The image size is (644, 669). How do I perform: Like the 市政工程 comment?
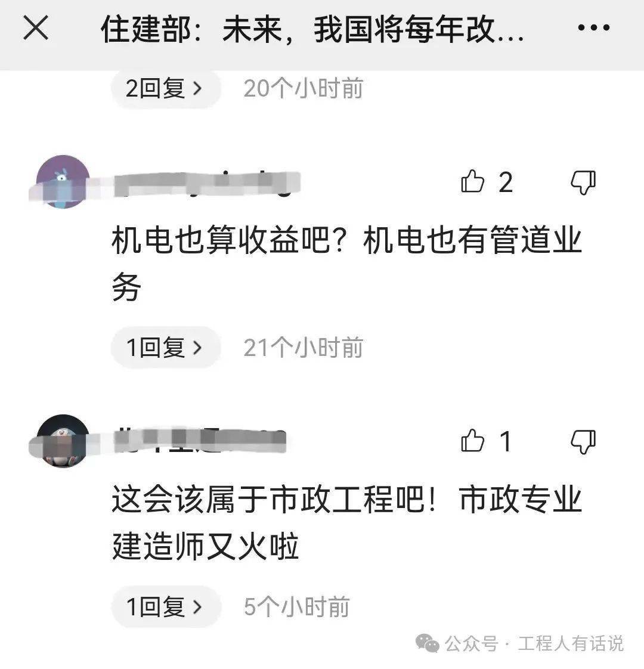[x=472, y=440]
